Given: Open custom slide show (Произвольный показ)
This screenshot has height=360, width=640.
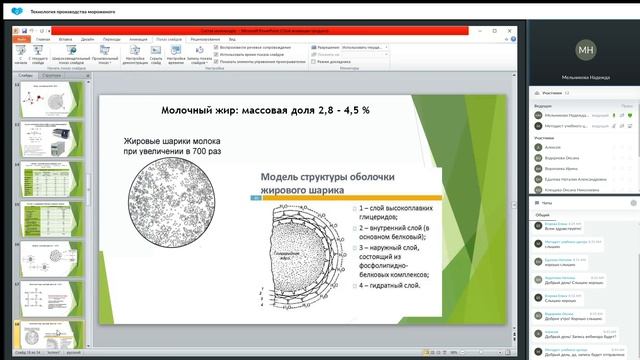Looking at the screenshot, I should [105, 55].
